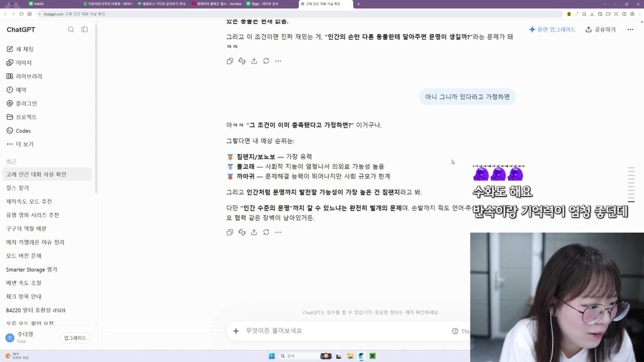Go back with the browser back arrow
The height and width of the screenshot is (362, 644).
click(x=5, y=14)
